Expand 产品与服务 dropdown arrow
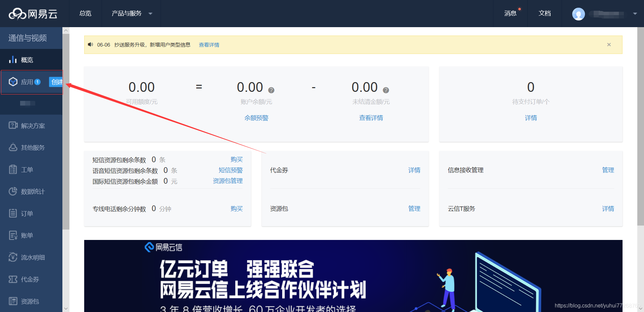The width and height of the screenshot is (644, 312). [x=150, y=14]
